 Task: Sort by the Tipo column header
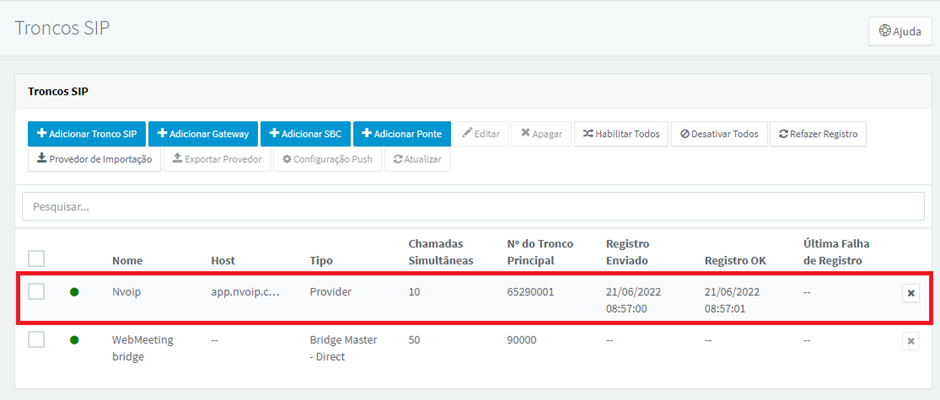tap(323, 260)
